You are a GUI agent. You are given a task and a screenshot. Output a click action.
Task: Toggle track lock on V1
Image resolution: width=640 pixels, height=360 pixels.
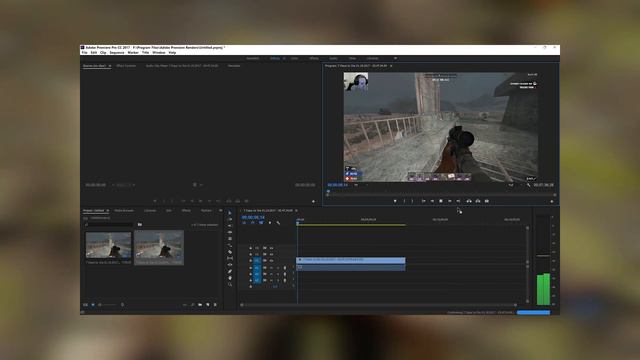tap(251, 260)
